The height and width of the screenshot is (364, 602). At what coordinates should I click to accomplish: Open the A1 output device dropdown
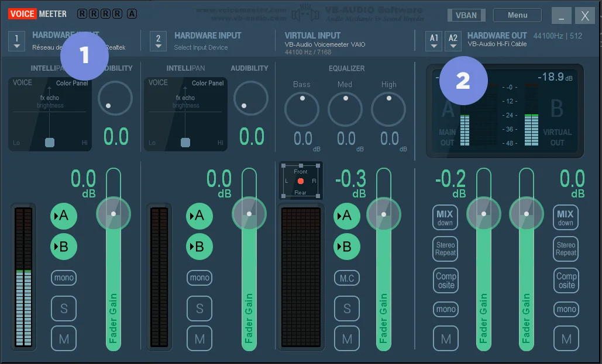tap(434, 40)
